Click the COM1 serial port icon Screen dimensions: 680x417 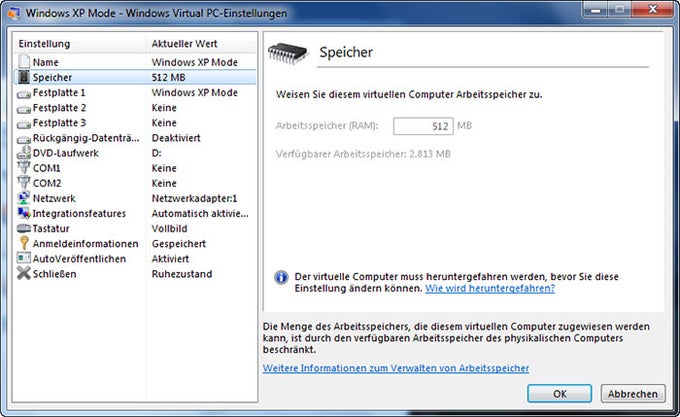(x=24, y=168)
